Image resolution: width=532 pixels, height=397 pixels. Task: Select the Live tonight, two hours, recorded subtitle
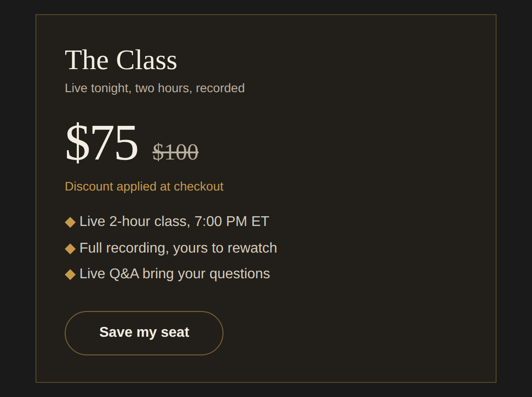tap(155, 88)
